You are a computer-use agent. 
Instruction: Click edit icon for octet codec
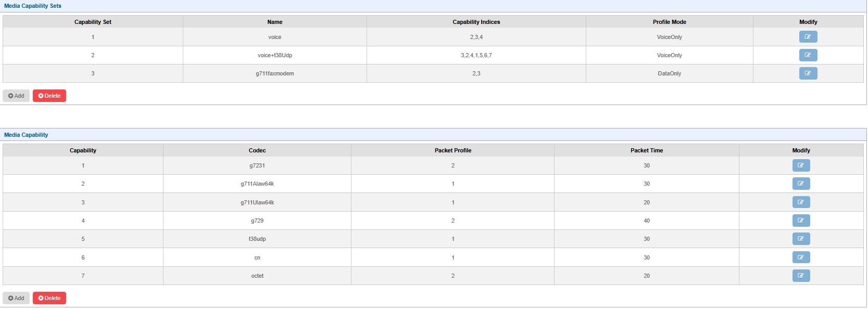801,276
